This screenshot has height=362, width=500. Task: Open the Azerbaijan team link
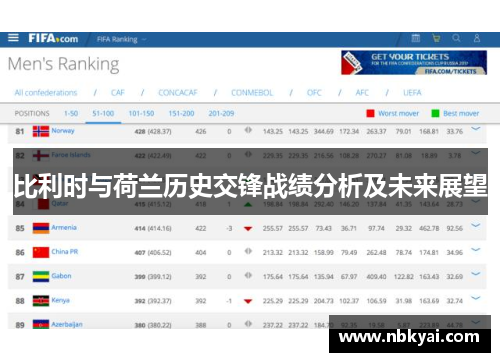click(67, 324)
